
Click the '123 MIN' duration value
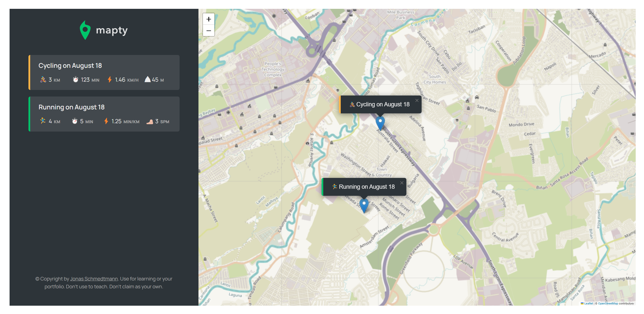click(90, 80)
